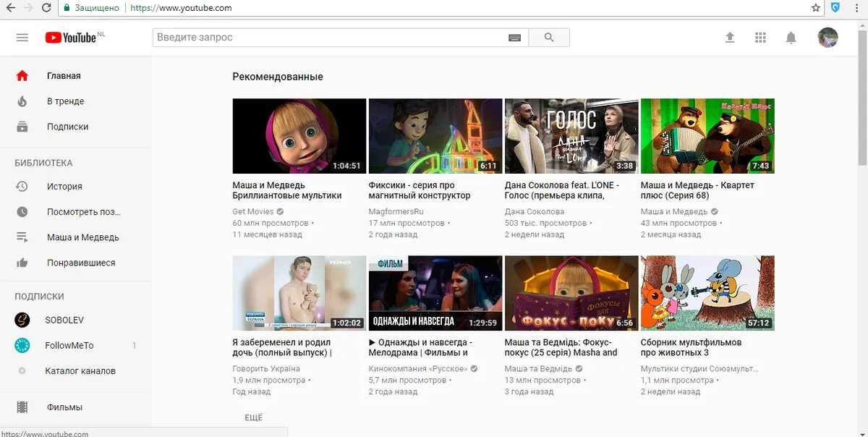Open title "Дана Соколова feat. L'ONE - Голос"
The height and width of the screenshot is (437, 868).
[561, 190]
